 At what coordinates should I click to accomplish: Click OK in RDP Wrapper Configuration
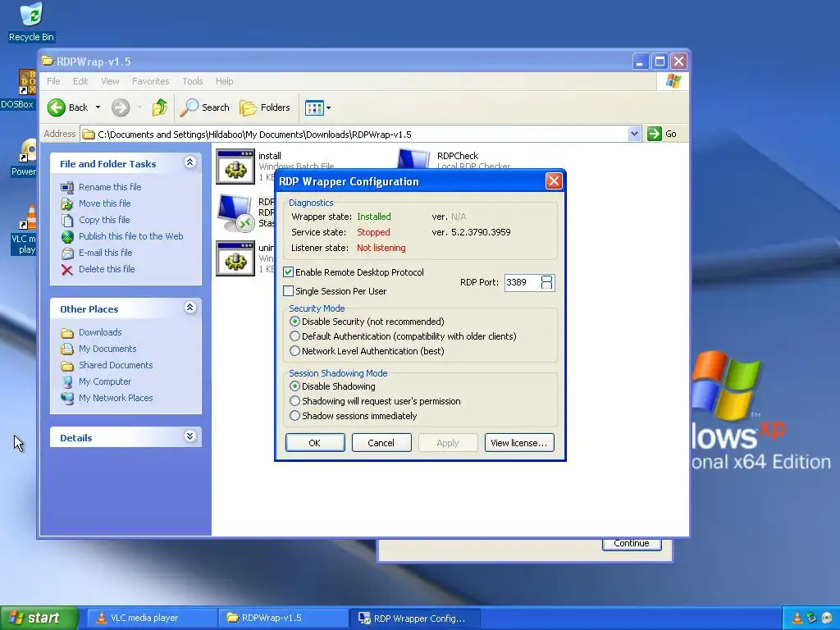coord(315,443)
